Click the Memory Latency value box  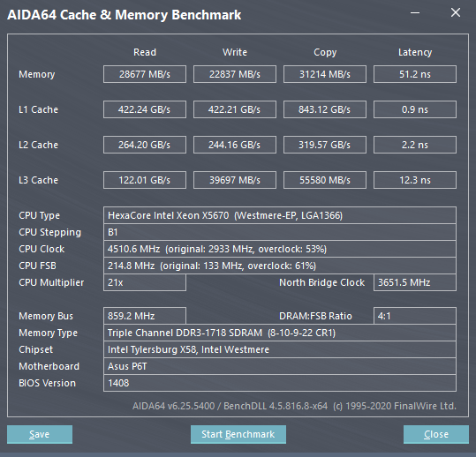click(x=415, y=74)
